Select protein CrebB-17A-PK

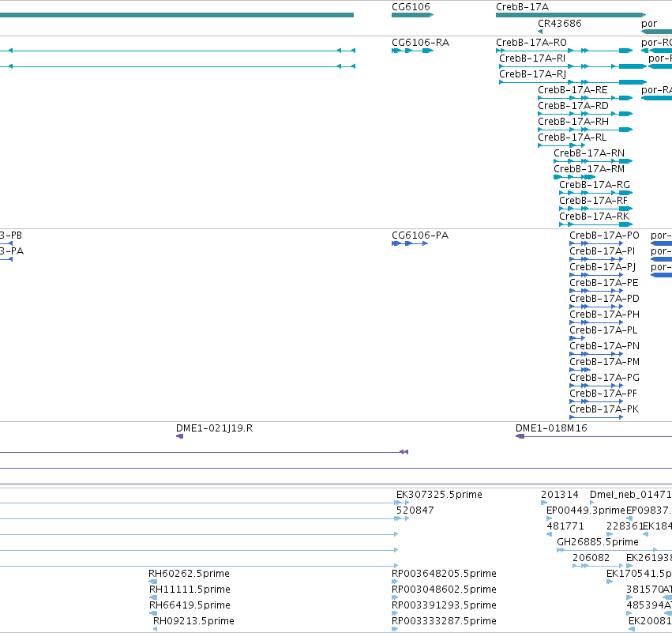tap(604, 410)
